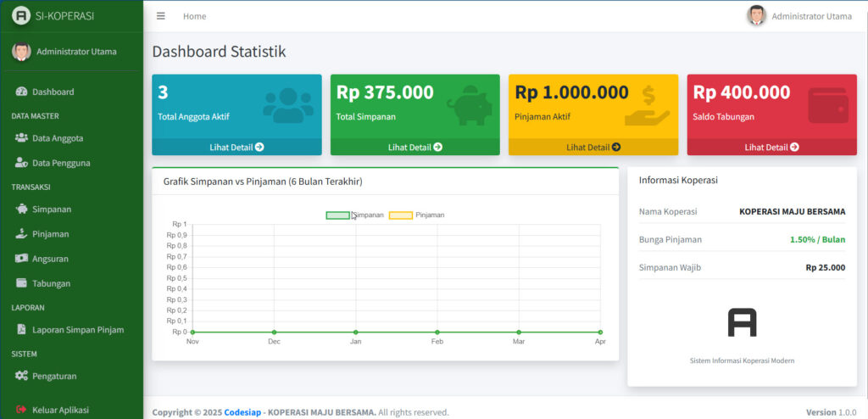Select Pinjaman in the sidebar
The image size is (868, 419).
50,233
